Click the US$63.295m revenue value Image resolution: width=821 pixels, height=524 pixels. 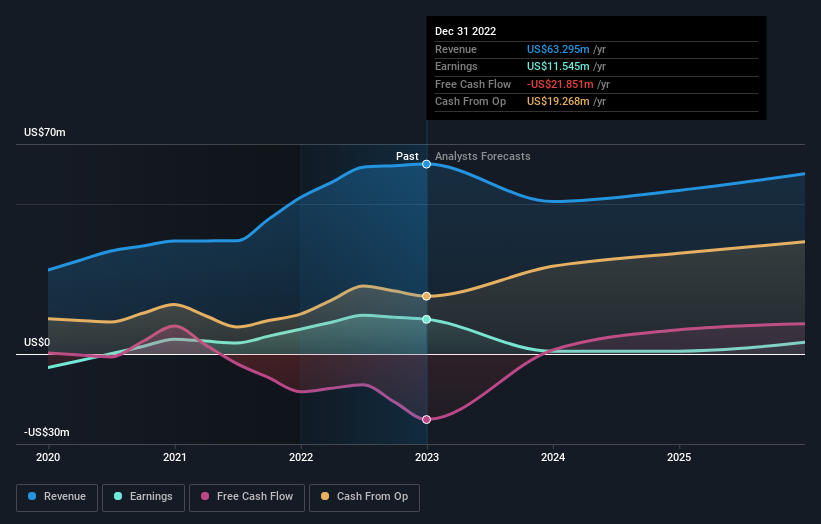(558, 49)
